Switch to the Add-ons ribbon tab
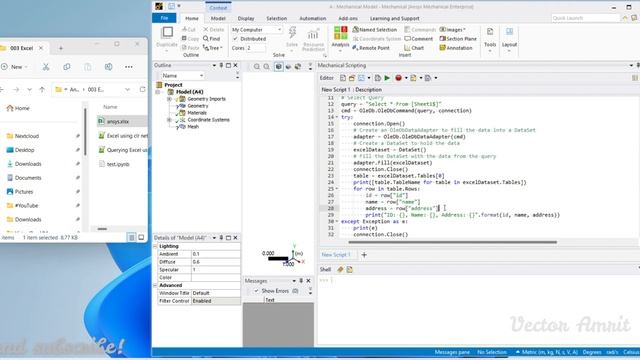This screenshot has width=640, height=360. coord(348,18)
